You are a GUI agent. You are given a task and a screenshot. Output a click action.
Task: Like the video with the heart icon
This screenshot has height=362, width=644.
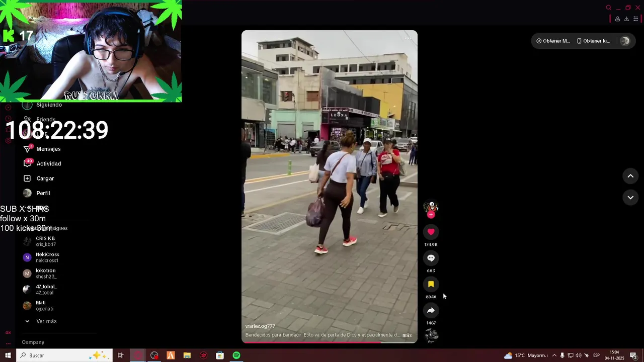click(431, 232)
